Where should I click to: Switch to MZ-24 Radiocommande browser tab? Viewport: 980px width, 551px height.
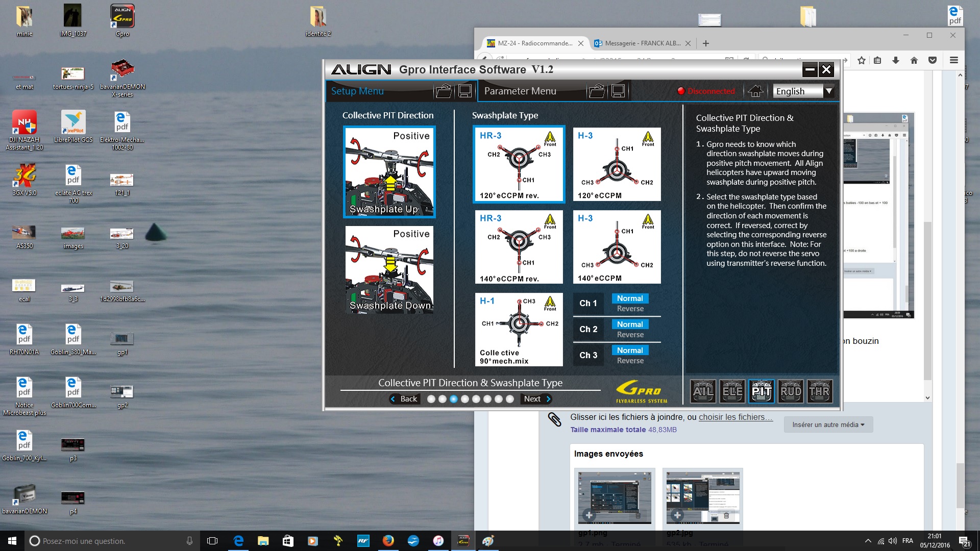[x=535, y=43]
